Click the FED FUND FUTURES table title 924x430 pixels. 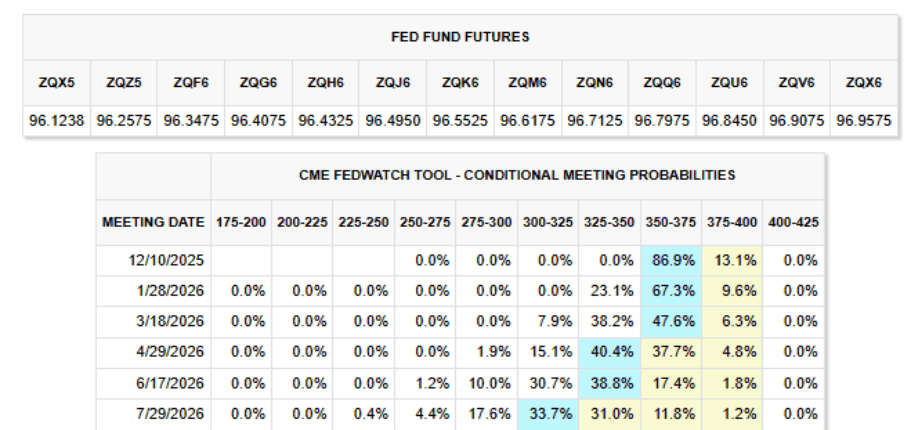pyautogui.click(x=460, y=37)
